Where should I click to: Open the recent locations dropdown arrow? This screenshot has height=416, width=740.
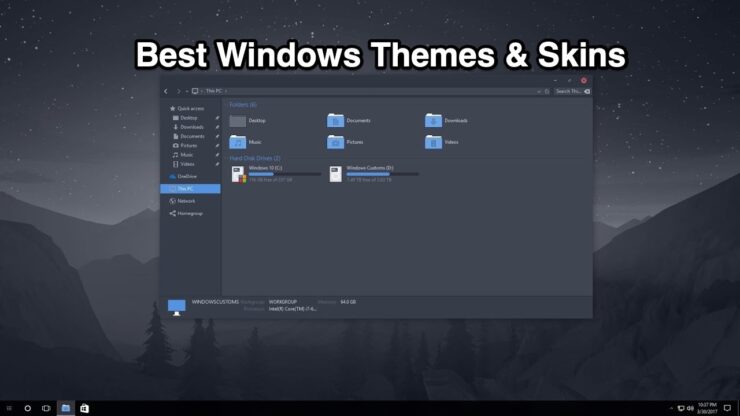tap(187, 91)
